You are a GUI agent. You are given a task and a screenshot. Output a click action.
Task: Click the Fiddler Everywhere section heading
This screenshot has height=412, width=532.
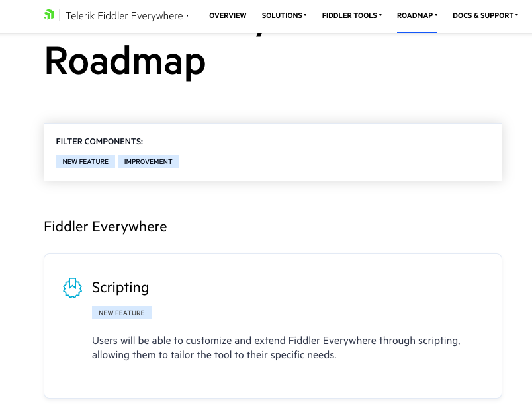click(x=105, y=227)
